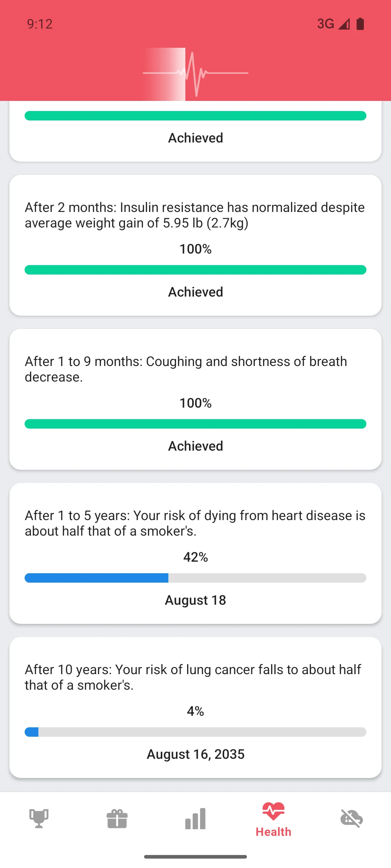Open the trophy achievements tab
This screenshot has height=868, width=391.
point(39,819)
